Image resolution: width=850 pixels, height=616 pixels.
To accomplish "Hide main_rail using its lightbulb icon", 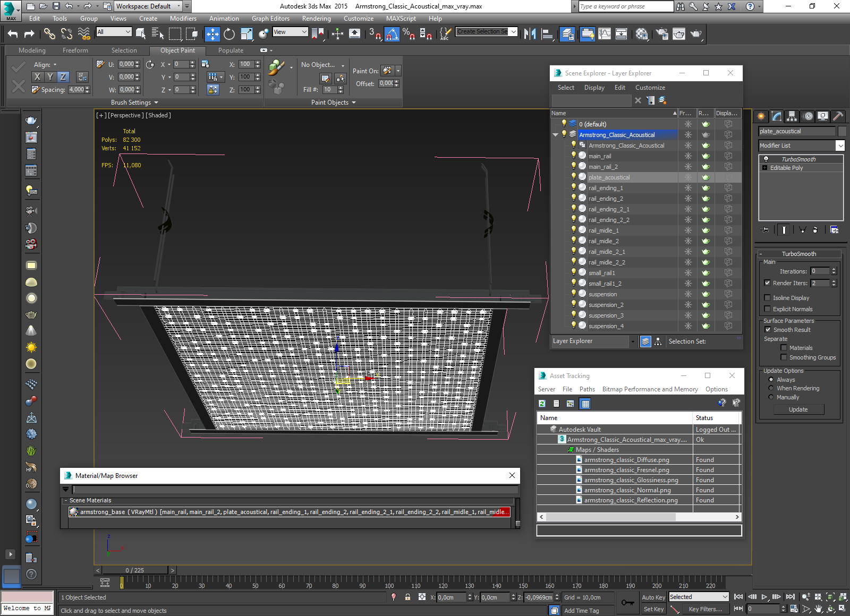I will tap(574, 156).
